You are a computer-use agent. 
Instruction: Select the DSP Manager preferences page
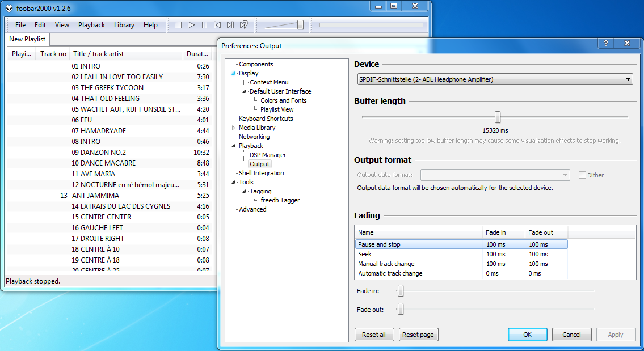[268, 155]
